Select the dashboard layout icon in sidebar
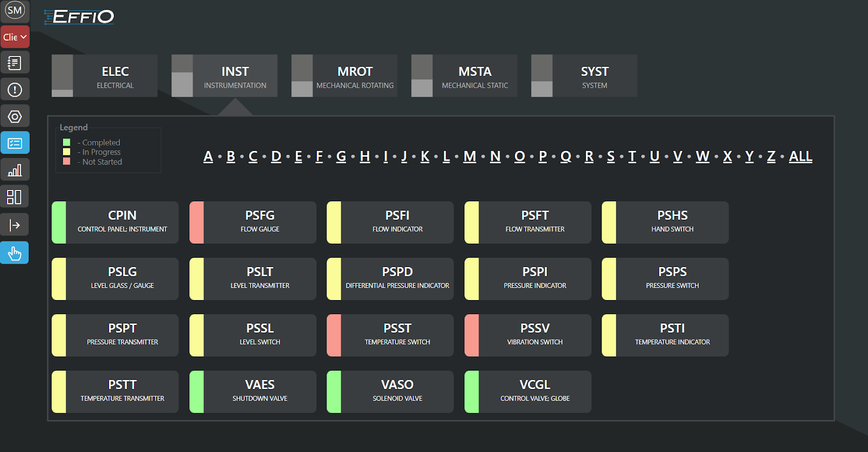The image size is (868, 452). (x=15, y=196)
